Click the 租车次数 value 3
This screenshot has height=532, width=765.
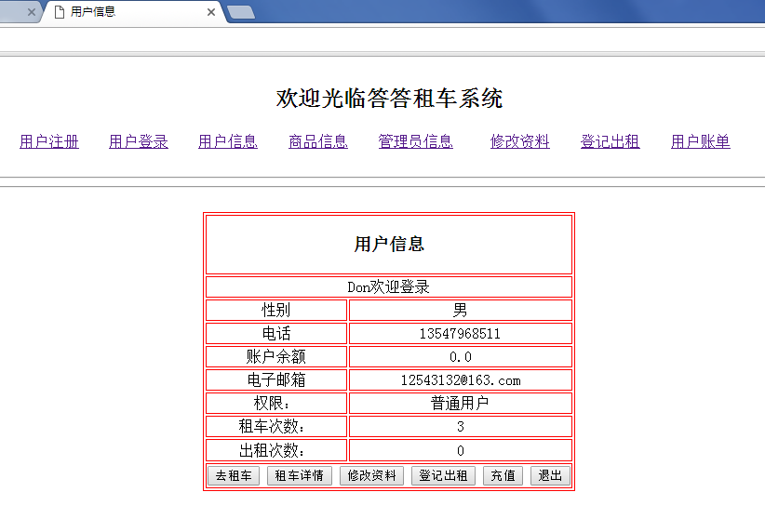(461, 427)
